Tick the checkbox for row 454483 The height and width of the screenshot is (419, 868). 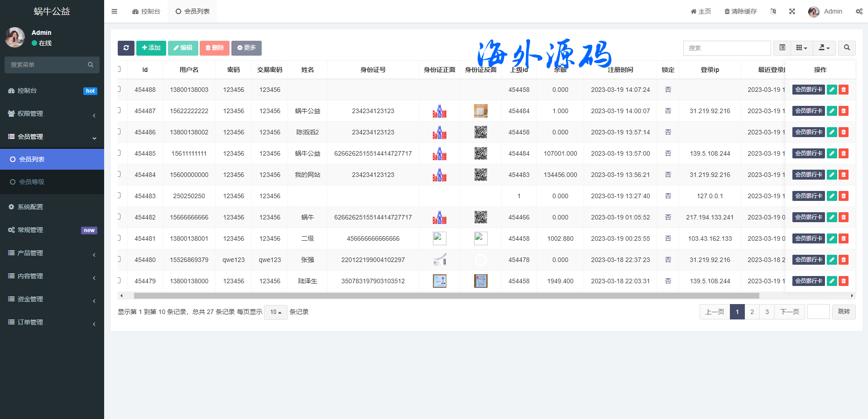(119, 195)
